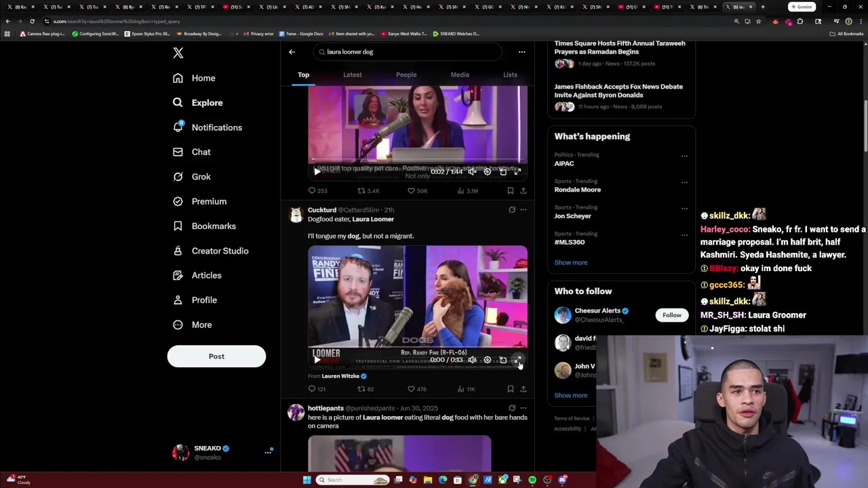Open Cuckturd's profile name link

coord(321,210)
